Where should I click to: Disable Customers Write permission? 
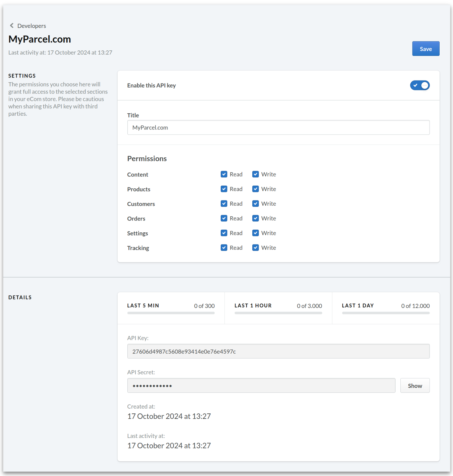[x=256, y=204]
